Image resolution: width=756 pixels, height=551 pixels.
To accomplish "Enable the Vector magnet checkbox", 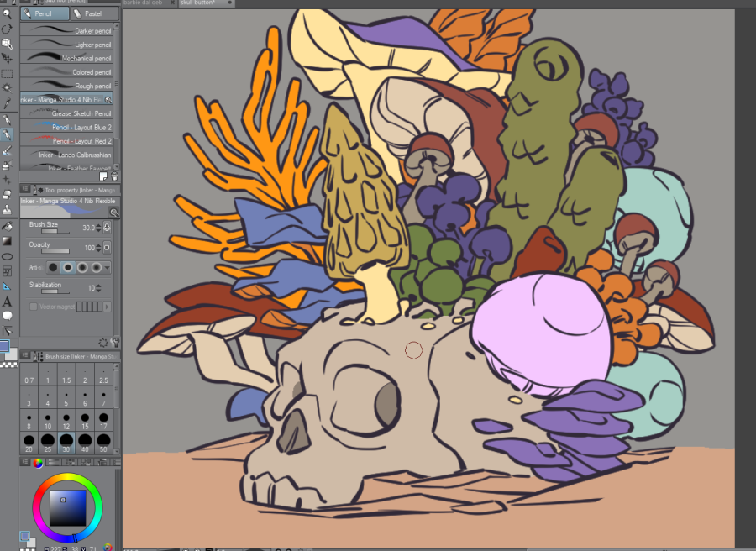I will (34, 307).
